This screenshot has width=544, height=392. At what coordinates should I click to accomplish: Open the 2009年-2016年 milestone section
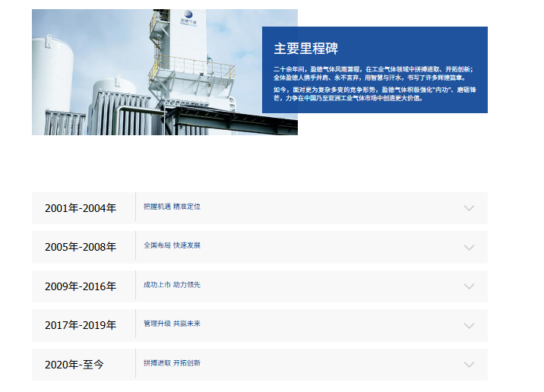[x=81, y=286]
